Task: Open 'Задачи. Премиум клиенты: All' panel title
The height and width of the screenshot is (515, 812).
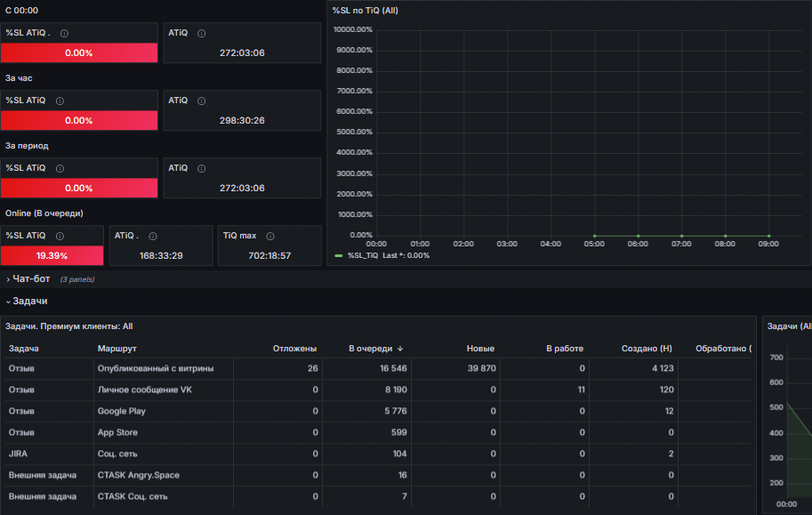Action: click(x=68, y=326)
